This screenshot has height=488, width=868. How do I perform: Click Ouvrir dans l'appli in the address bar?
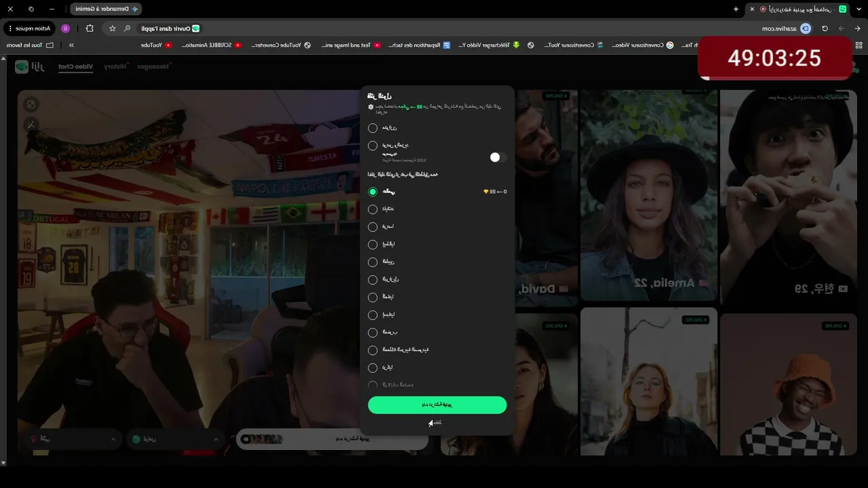coord(170,28)
